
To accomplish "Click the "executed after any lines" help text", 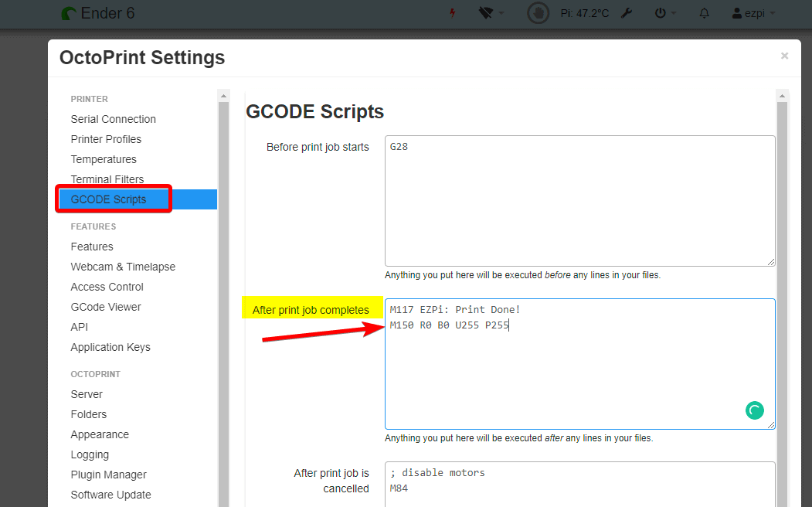I will coord(519,438).
